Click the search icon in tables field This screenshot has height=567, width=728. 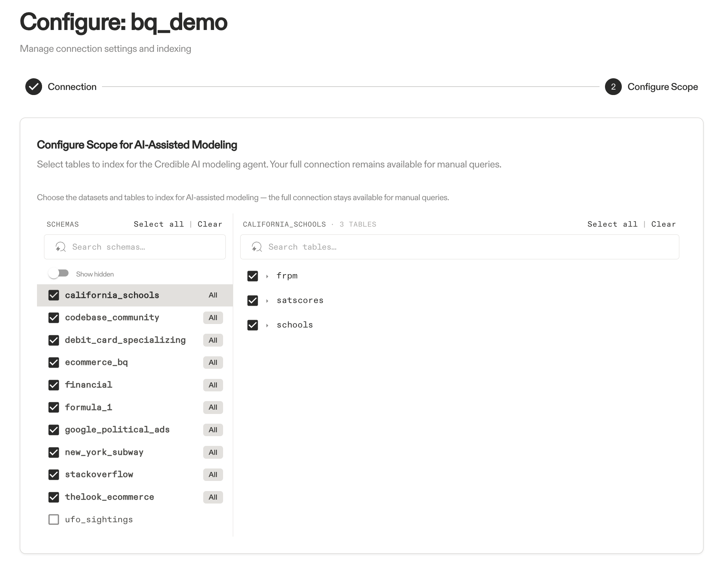click(257, 247)
